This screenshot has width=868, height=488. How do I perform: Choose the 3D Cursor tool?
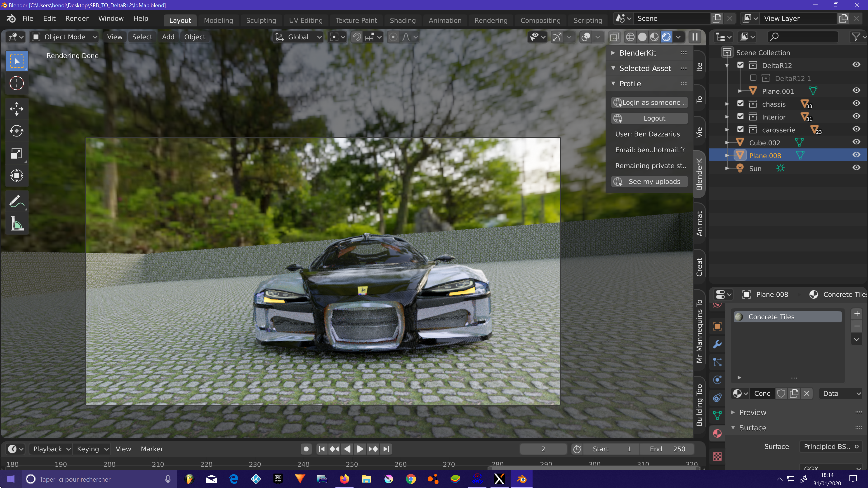[17, 83]
